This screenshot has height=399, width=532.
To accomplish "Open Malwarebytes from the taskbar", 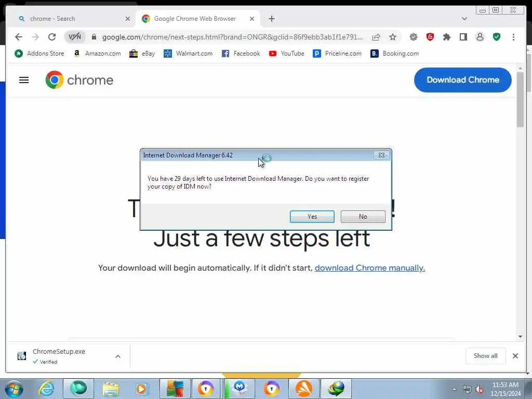I will (x=240, y=389).
